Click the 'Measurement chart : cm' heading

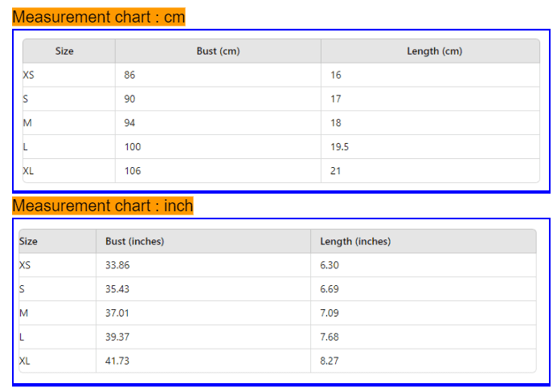coord(98,17)
